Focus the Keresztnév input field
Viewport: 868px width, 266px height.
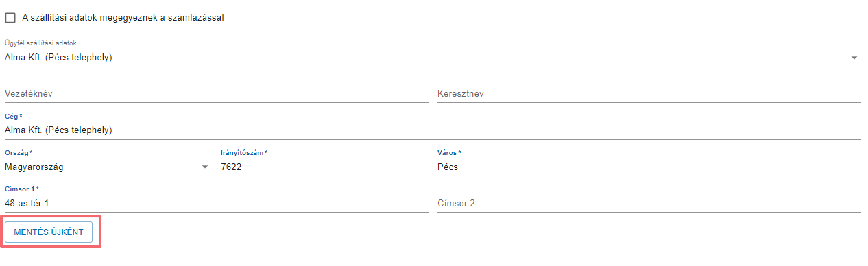coord(649,93)
